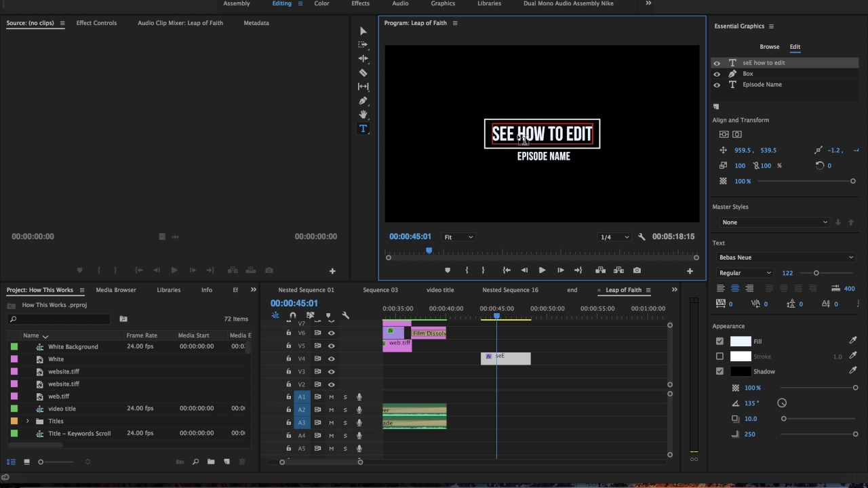Image resolution: width=868 pixels, height=488 pixels.
Task: Enable the Stroke checkbox
Action: pyautogui.click(x=719, y=357)
